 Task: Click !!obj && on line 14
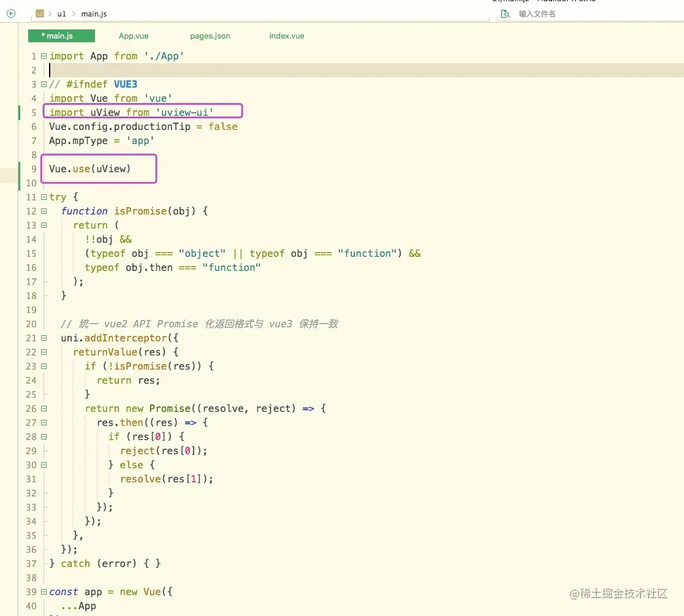tap(108, 240)
